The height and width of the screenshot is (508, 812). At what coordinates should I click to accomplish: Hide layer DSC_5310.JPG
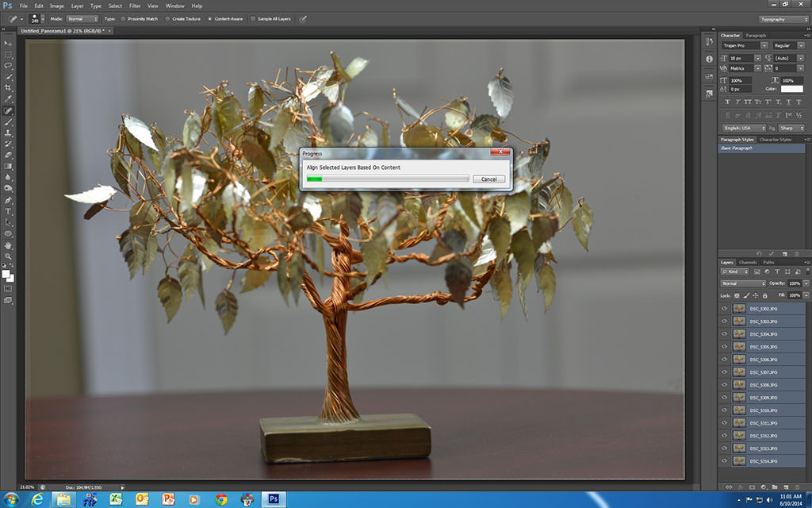click(725, 410)
